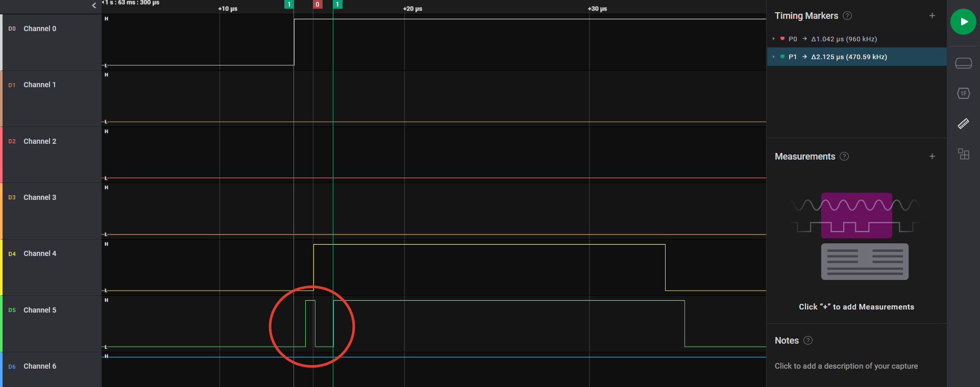The image size is (980, 387).
Task: Open the ruler measurements panel icon
Action: click(x=963, y=124)
